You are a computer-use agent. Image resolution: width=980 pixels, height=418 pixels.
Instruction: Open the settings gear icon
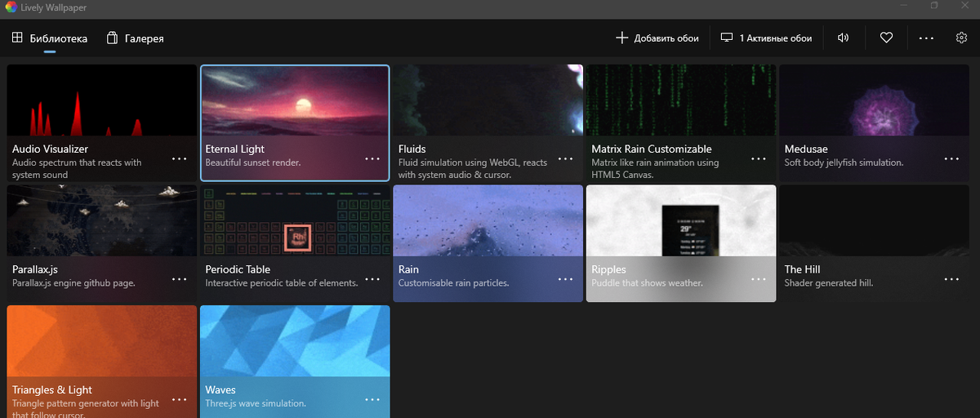pyautogui.click(x=961, y=38)
